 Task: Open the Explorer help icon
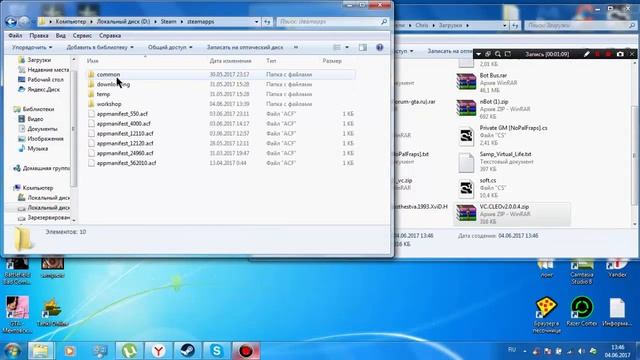[x=380, y=47]
